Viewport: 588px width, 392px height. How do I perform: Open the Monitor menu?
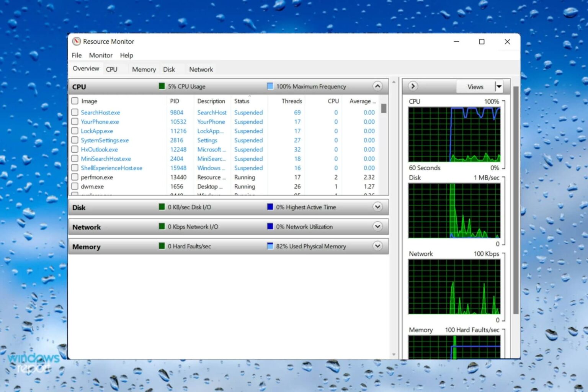(100, 55)
